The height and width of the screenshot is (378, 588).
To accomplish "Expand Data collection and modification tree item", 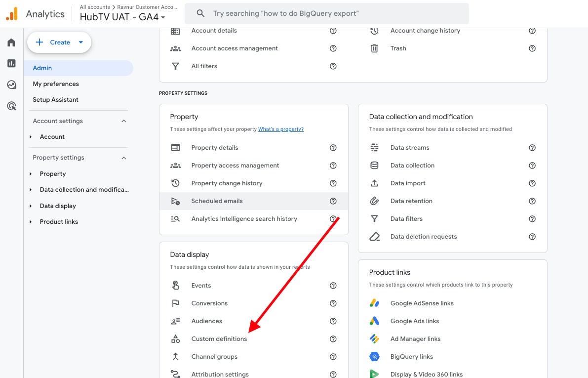I will point(31,190).
